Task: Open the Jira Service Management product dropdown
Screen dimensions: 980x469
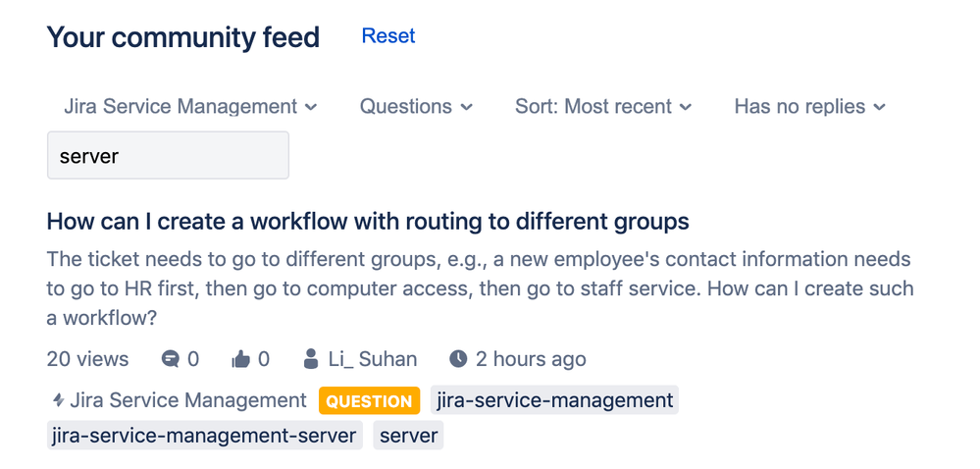Action: click(190, 106)
